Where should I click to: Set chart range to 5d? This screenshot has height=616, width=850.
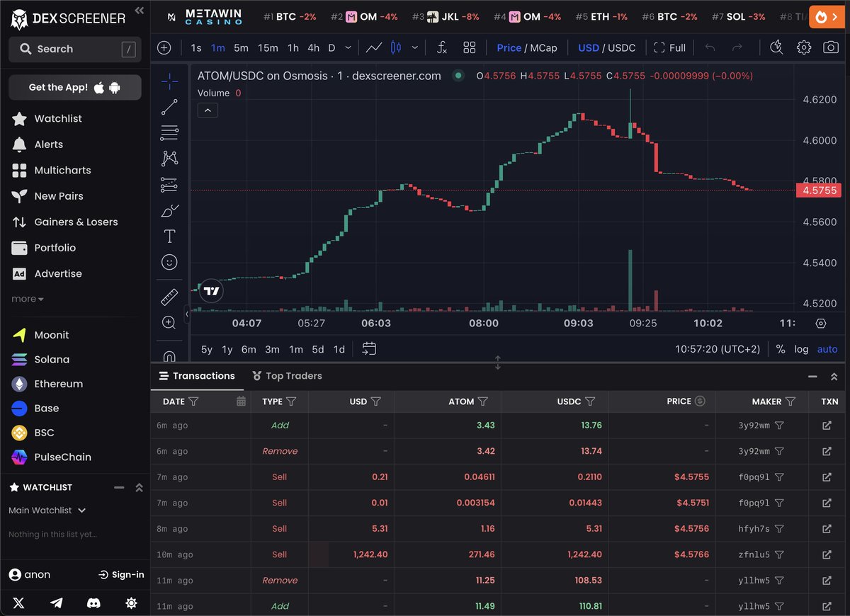(x=318, y=349)
